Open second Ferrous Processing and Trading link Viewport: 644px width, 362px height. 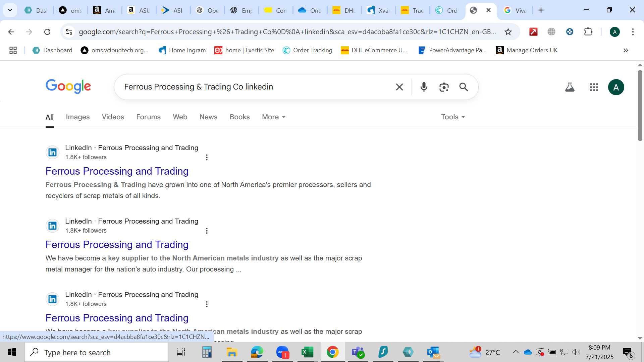pyautogui.click(x=117, y=245)
